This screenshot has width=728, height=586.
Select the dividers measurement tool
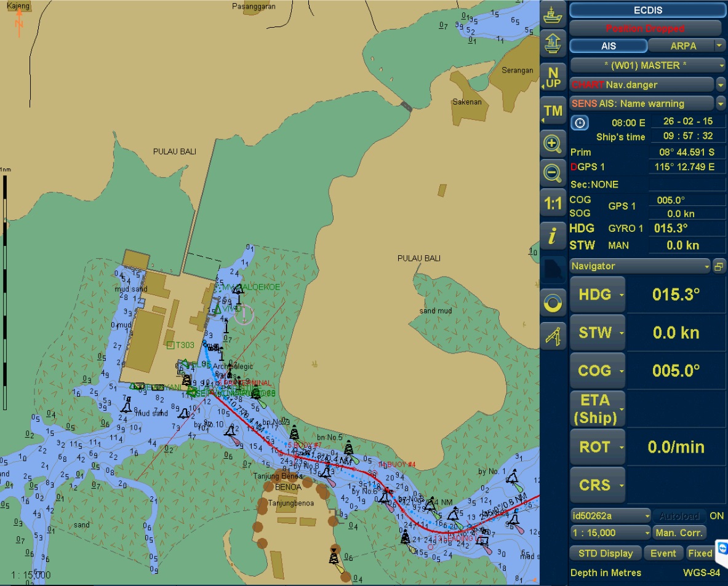(553, 335)
